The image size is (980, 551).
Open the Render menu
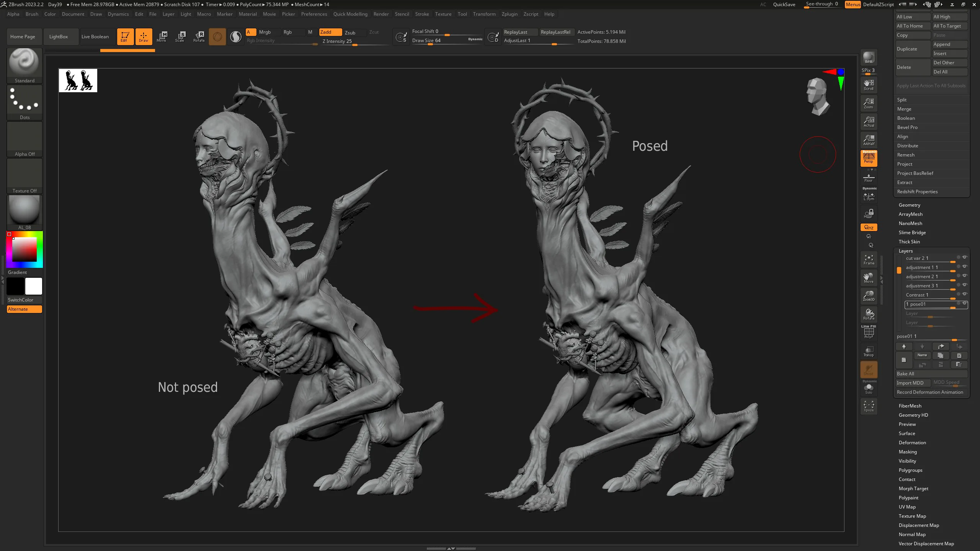point(381,14)
